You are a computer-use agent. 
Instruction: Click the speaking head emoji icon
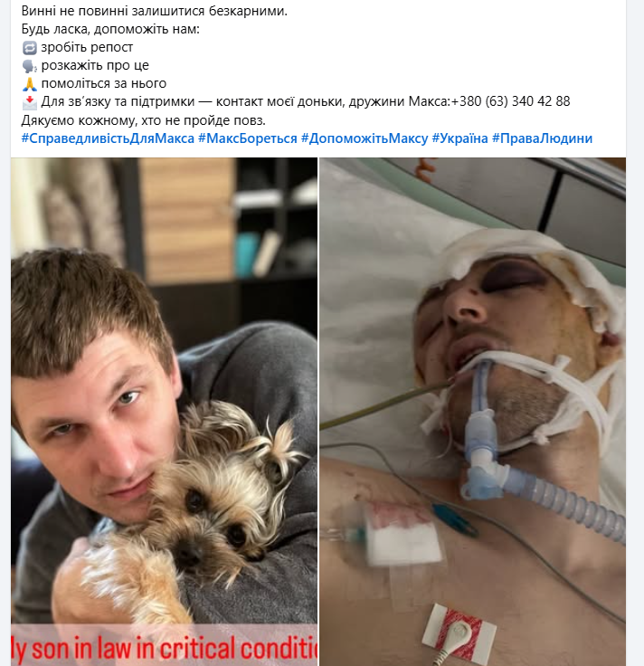click(29, 66)
